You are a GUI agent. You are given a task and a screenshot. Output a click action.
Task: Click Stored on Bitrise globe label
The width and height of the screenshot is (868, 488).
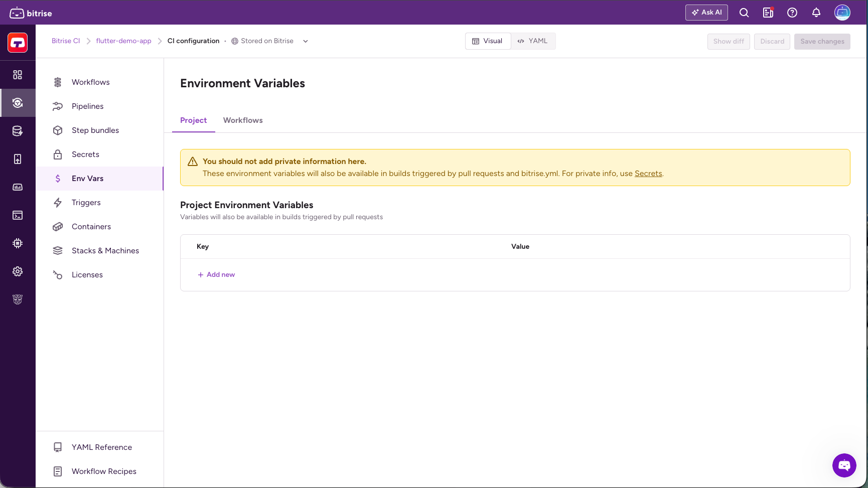(x=262, y=41)
